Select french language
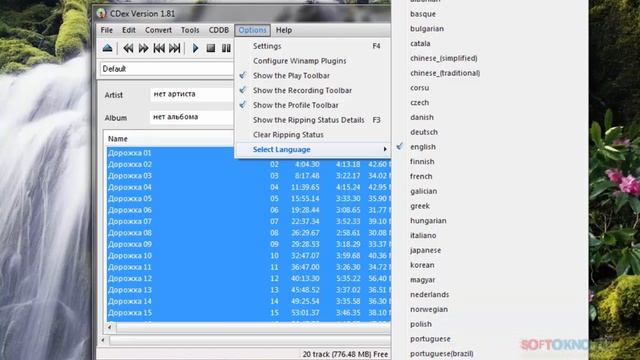640x360 pixels. [x=421, y=176]
